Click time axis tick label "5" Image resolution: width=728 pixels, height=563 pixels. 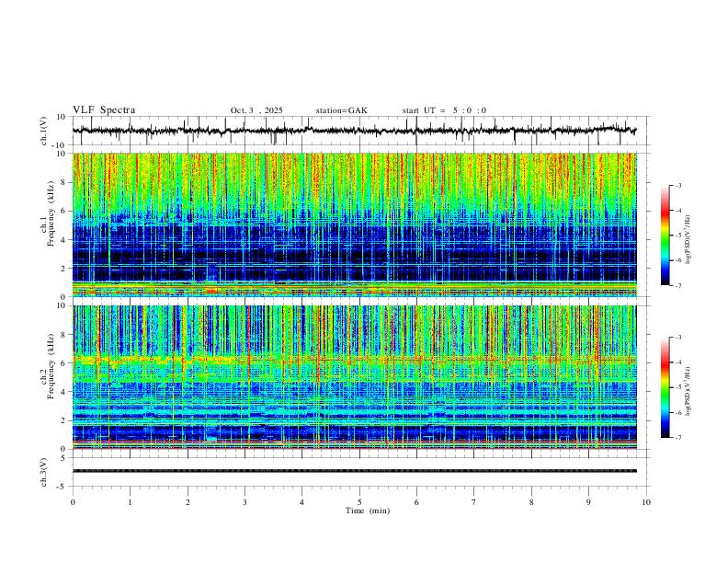pyautogui.click(x=359, y=502)
